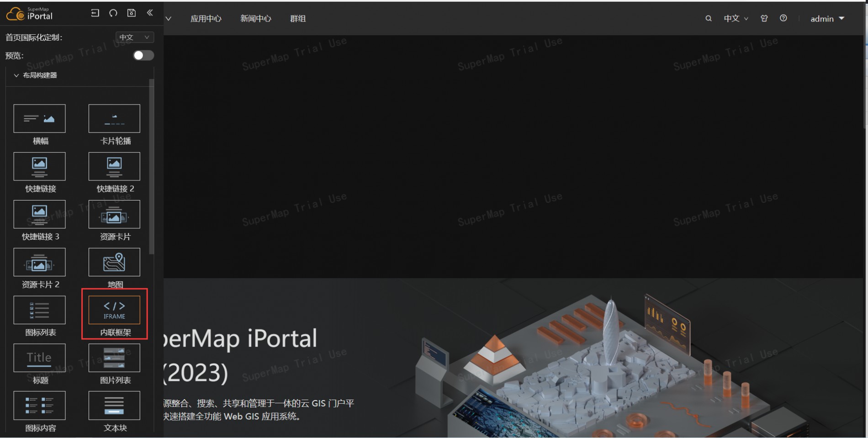The image size is (868, 438).
Task: Click the reset layout icon
Action: point(113,13)
